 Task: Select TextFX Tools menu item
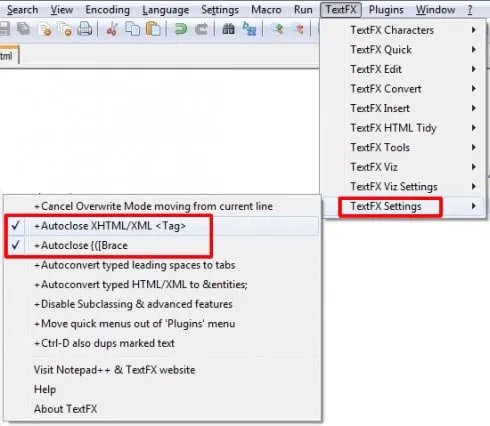[403, 148]
